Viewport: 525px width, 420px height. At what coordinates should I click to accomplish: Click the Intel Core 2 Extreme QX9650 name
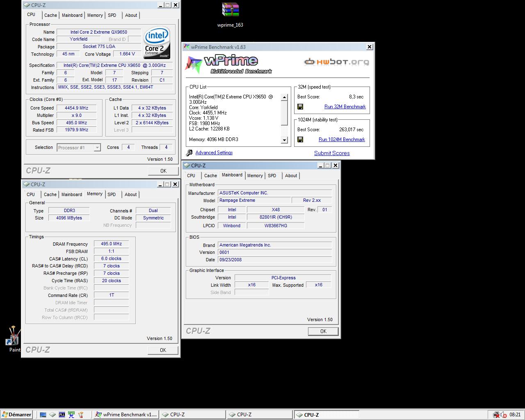tap(99, 32)
